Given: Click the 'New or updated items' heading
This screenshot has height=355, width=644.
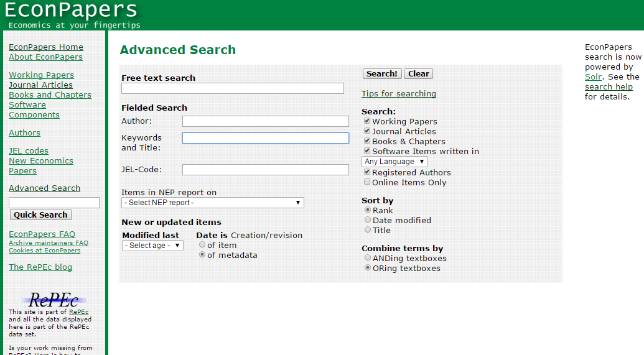Looking at the screenshot, I should tap(171, 223).
